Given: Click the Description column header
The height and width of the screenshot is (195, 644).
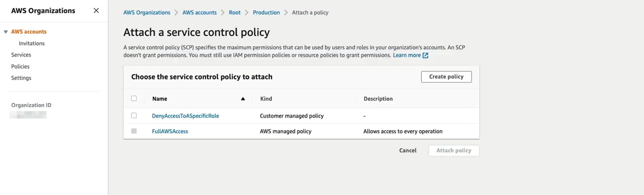Looking at the screenshot, I should [378, 99].
